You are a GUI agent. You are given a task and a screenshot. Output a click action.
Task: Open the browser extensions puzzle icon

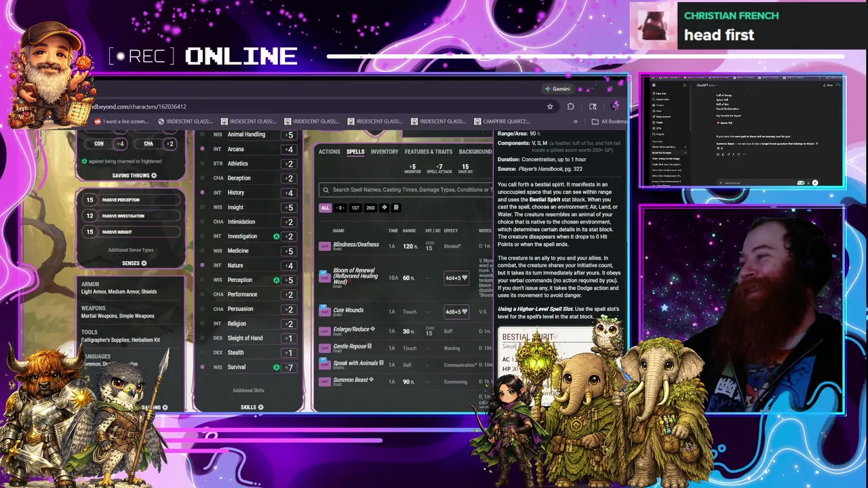tap(570, 106)
